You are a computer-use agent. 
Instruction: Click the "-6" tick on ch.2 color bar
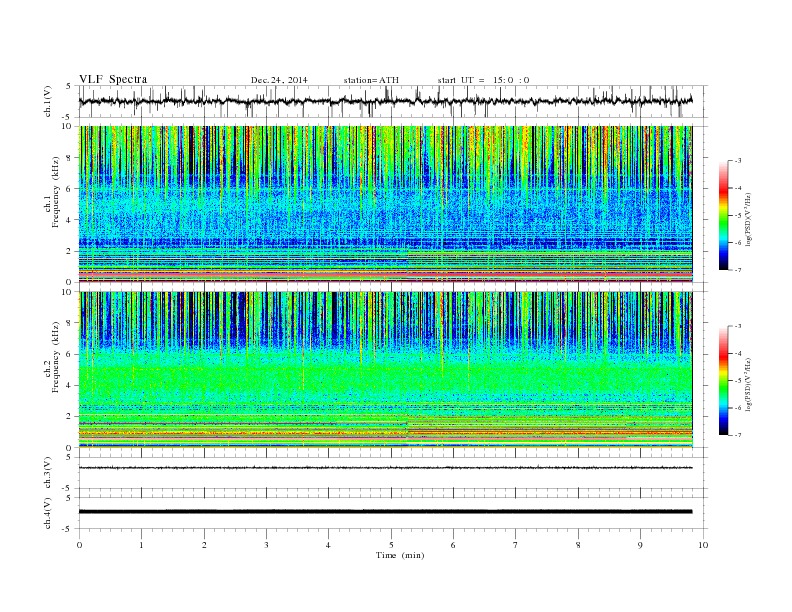pyautogui.click(x=738, y=408)
